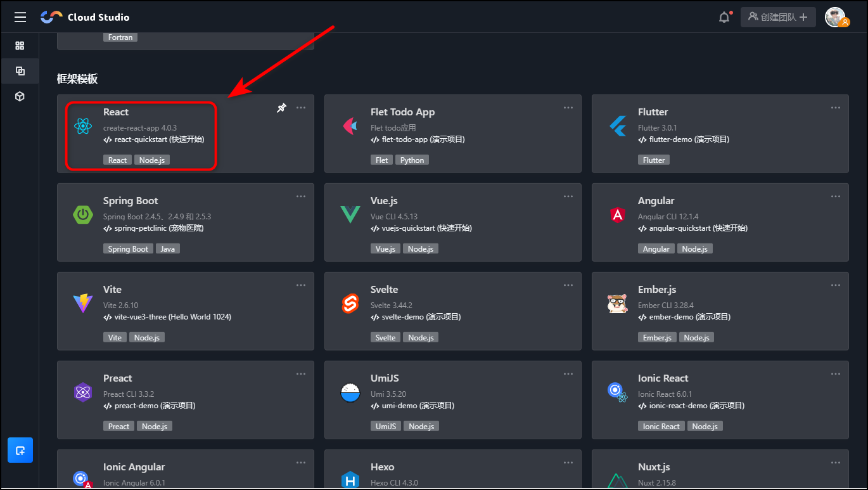Click the Svelte tag

tap(385, 338)
